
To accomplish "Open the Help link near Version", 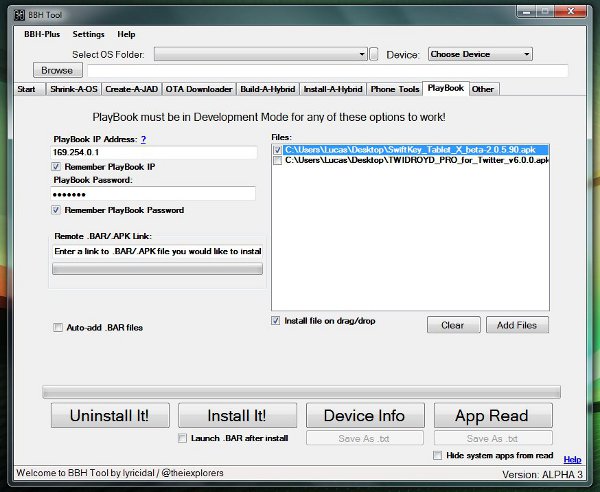I will pos(572,459).
